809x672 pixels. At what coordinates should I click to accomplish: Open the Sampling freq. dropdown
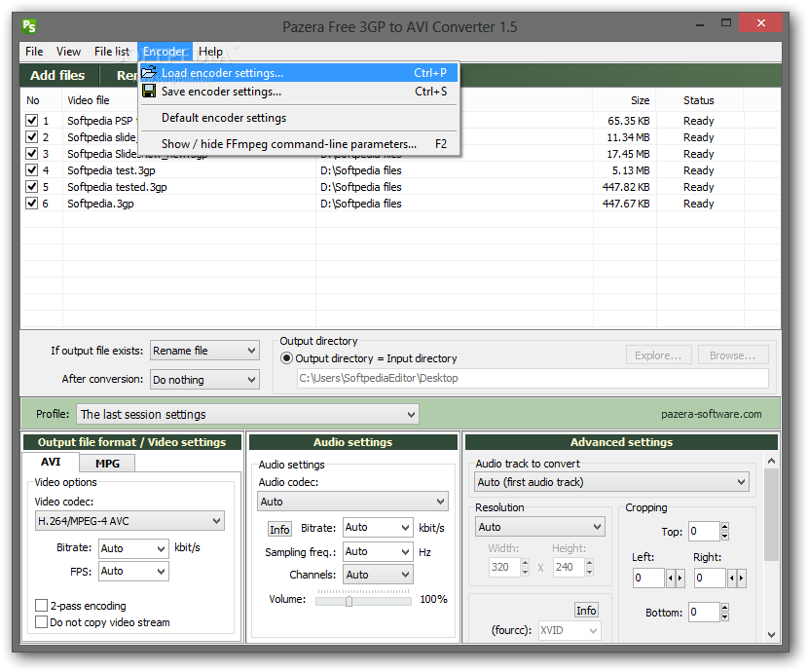coord(378,551)
